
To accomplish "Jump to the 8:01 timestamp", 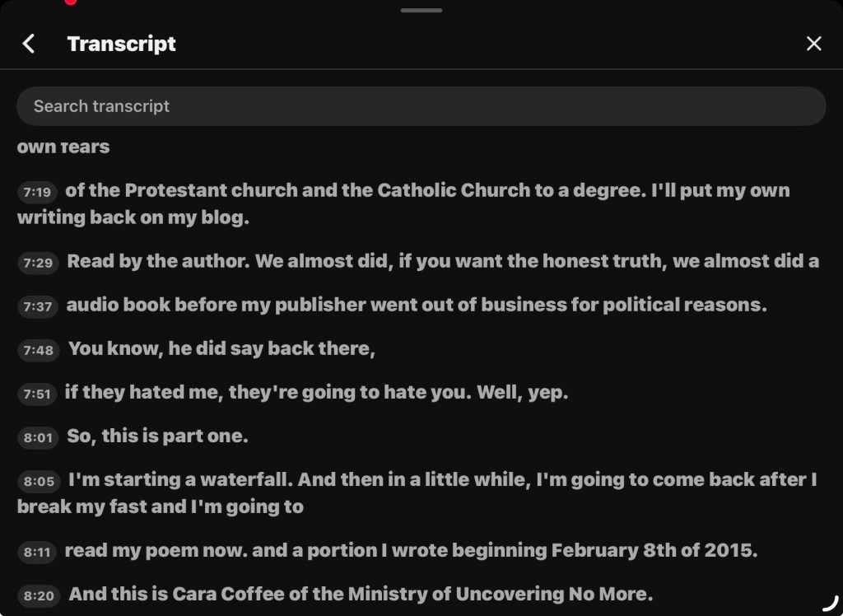I will pos(38,437).
